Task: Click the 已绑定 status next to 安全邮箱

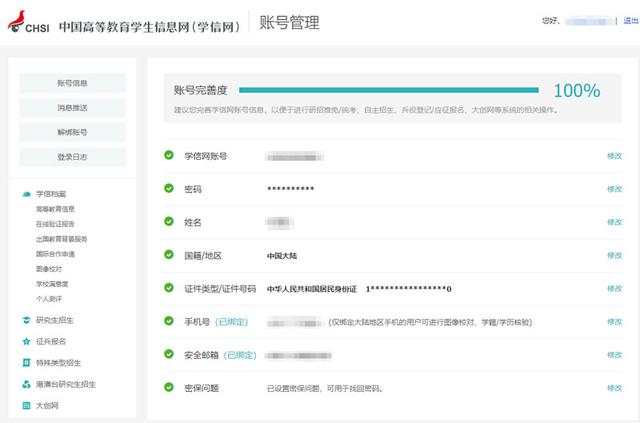Action: (x=240, y=355)
